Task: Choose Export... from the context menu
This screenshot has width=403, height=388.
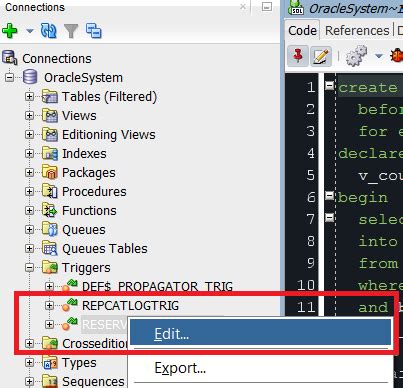Action: click(260, 368)
